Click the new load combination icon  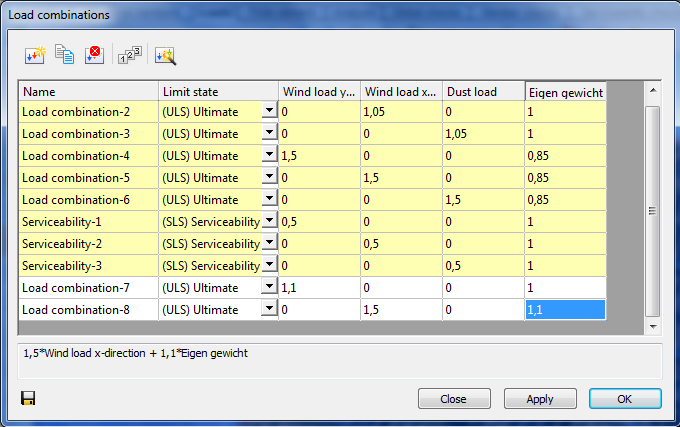[35, 55]
